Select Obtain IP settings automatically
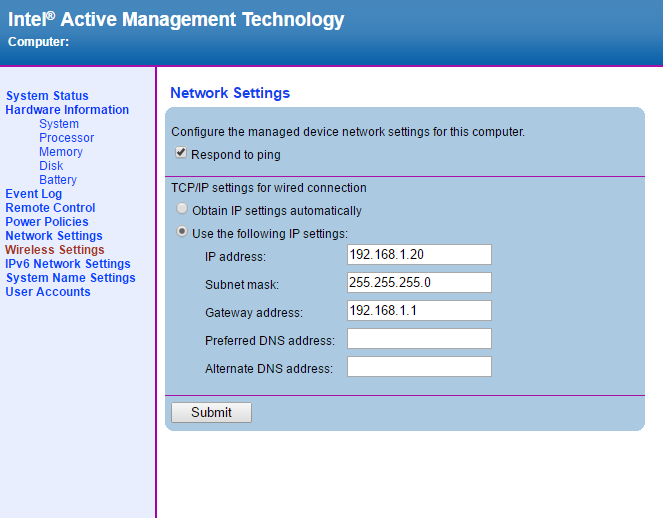This screenshot has width=663, height=518. (x=181, y=210)
